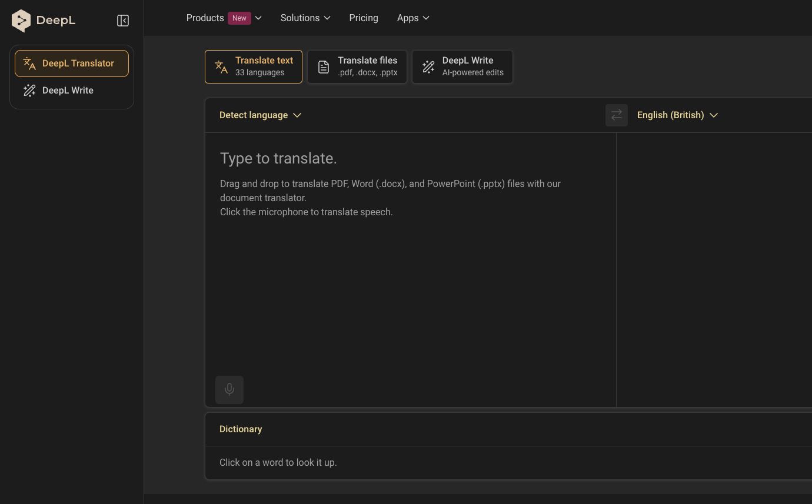Click the microphone button to translate speech

click(x=229, y=390)
